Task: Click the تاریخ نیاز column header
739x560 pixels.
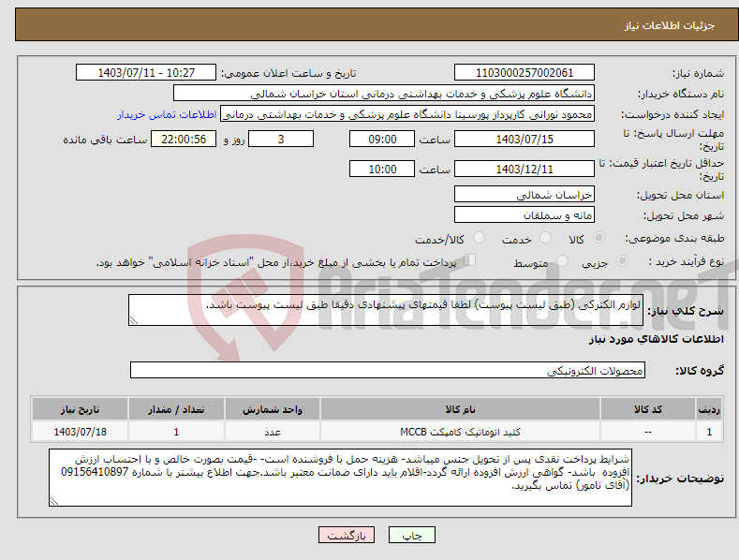Action: 81,409
